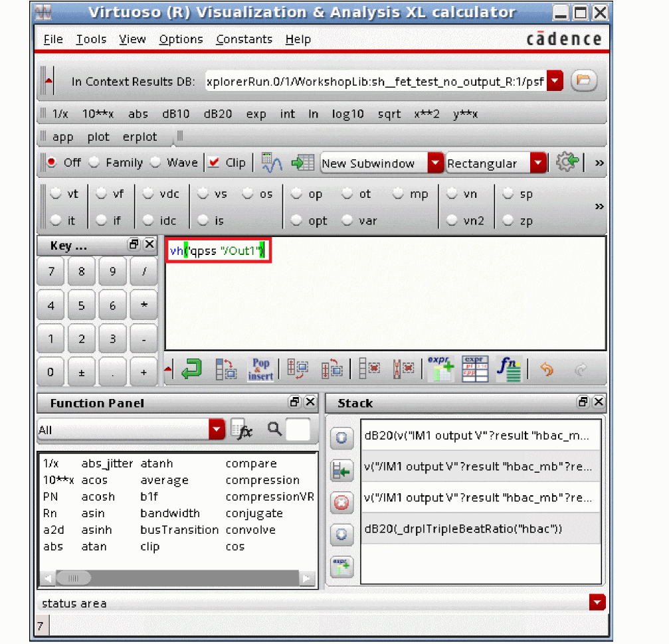Screen dimensions: 669x644
Task: Click the magnifier search icon in Function Panel
Action: tap(274, 429)
